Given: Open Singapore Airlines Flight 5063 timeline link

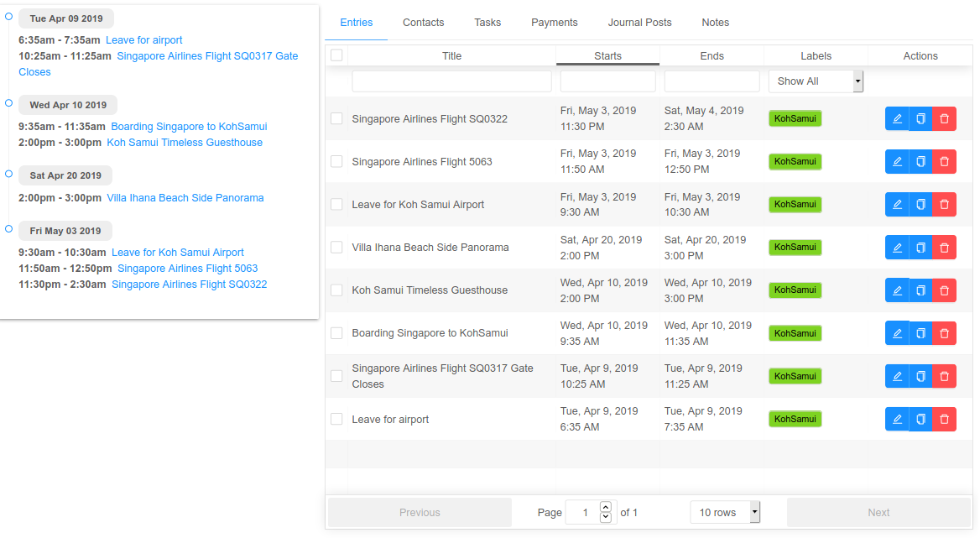Looking at the screenshot, I should click(187, 269).
